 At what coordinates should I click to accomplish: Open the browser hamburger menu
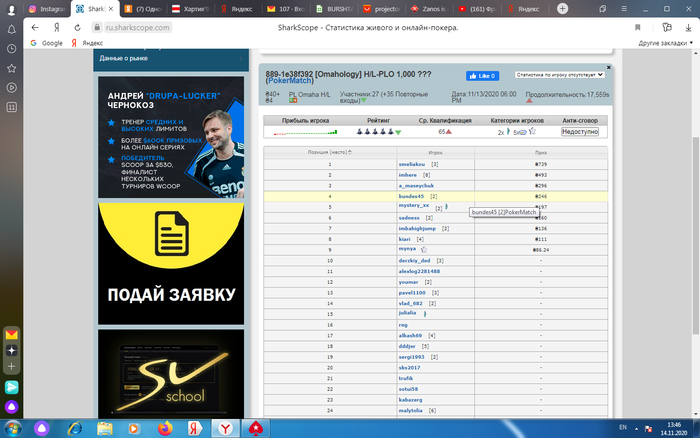coord(624,8)
